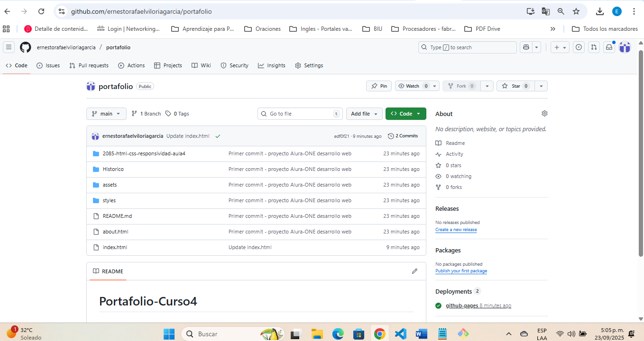Open the Google Translate icon in the address bar
This screenshot has width=644, height=341.
[x=546, y=11]
